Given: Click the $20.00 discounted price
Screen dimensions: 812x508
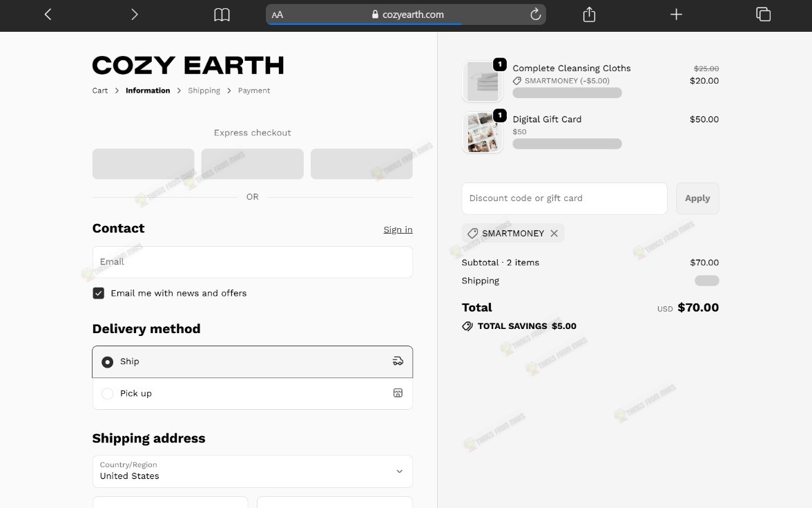Looking at the screenshot, I should pos(704,81).
